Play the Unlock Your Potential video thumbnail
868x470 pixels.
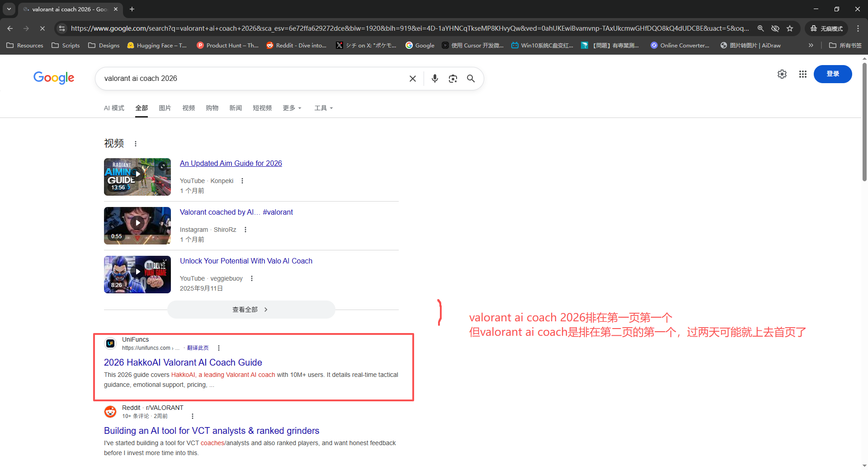click(137, 274)
